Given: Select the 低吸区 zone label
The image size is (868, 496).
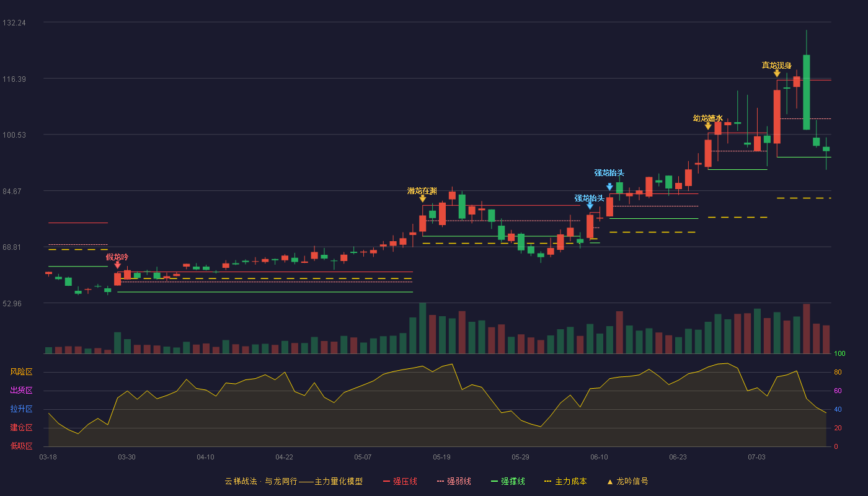Looking at the screenshot, I should 21,446.
